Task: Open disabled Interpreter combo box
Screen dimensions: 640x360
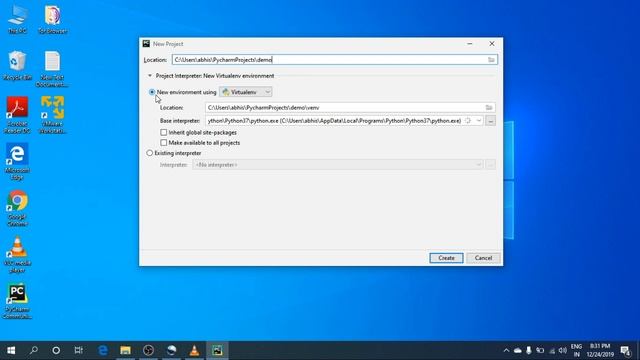Action: [x=338, y=165]
